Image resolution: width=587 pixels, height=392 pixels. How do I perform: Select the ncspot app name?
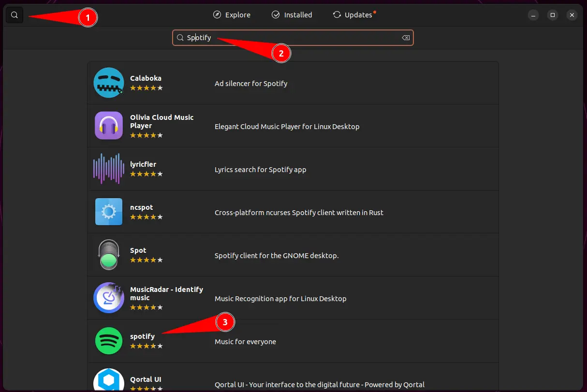pos(141,207)
